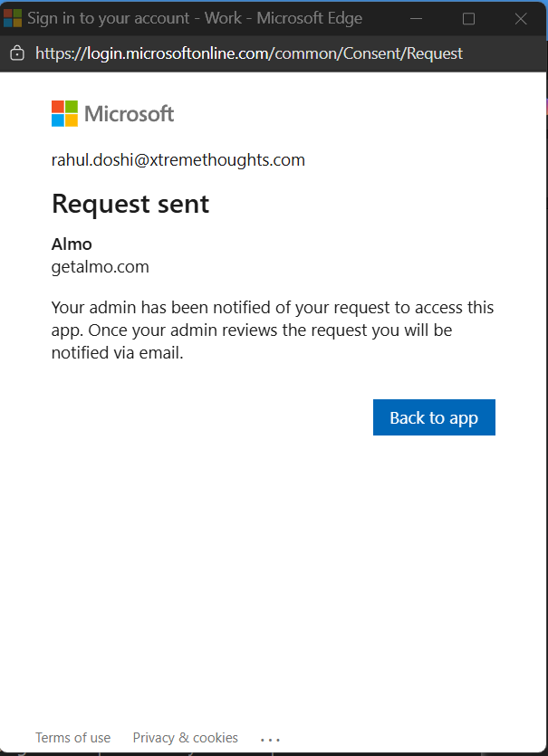
Task: Click the Microsoft four-square logo
Action: coord(62,112)
